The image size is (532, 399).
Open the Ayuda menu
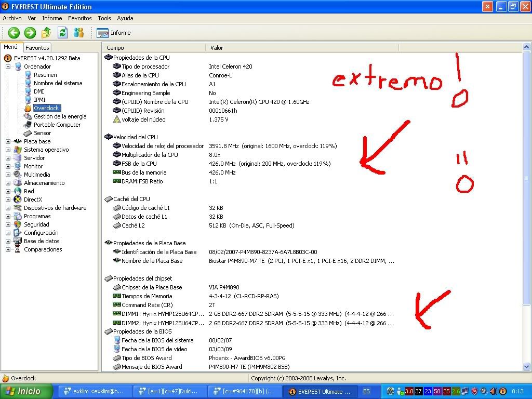[x=125, y=18]
